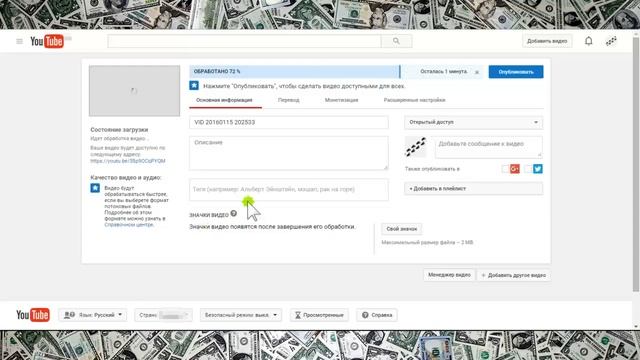
Task: Click the Google+ share icon
Action: (x=515, y=169)
